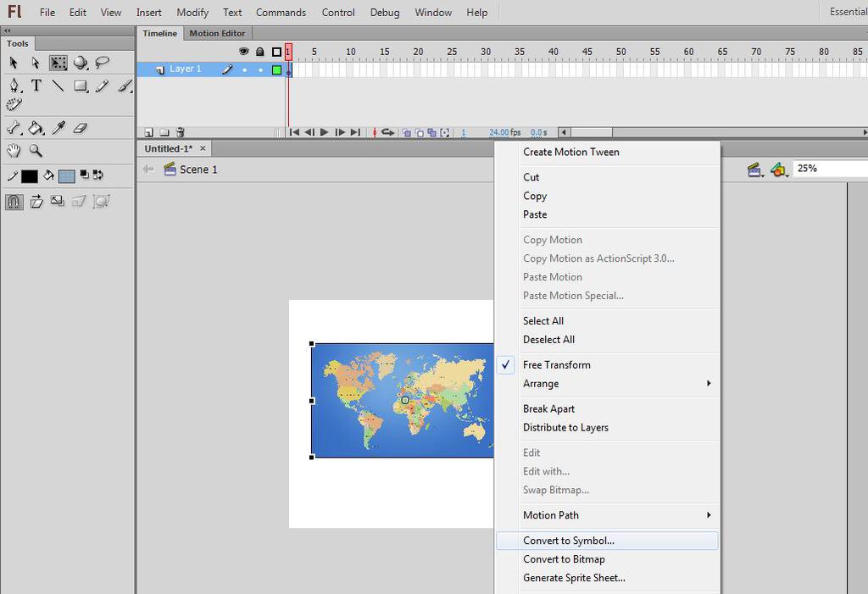Image resolution: width=868 pixels, height=594 pixels.
Task: Pick the Pen tool
Action: pos(14,85)
